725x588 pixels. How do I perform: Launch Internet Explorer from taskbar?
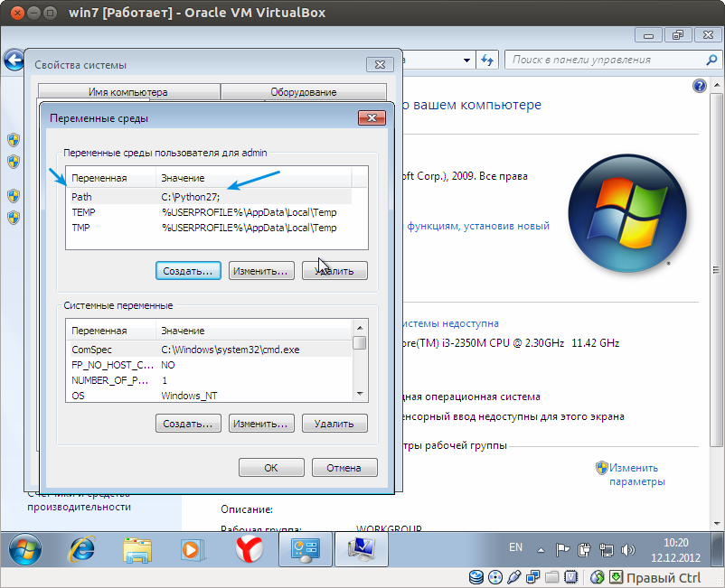coord(82,549)
